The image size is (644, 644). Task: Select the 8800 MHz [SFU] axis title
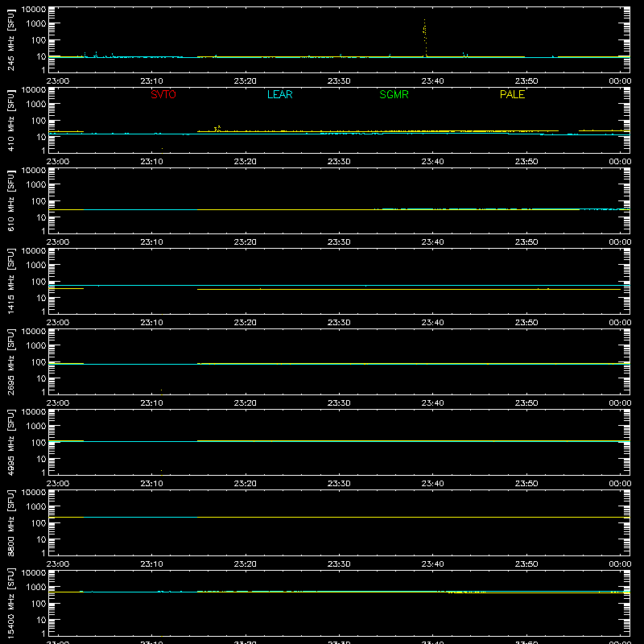tap(10, 522)
